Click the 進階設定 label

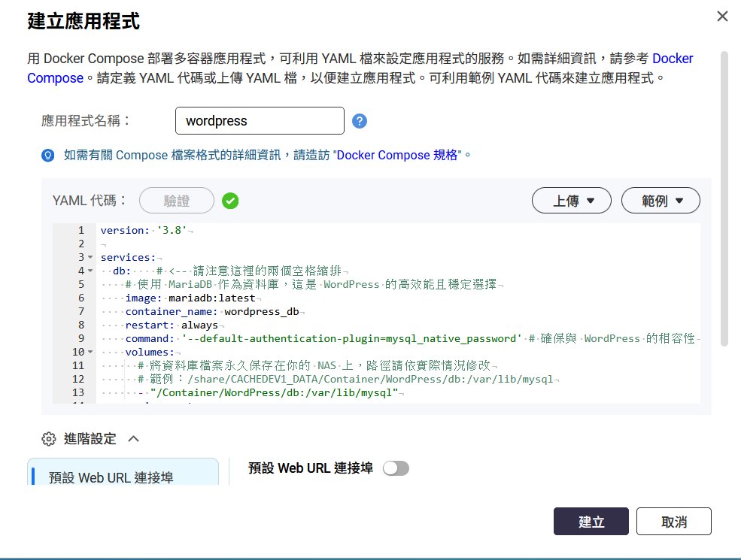tap(90, 439)
